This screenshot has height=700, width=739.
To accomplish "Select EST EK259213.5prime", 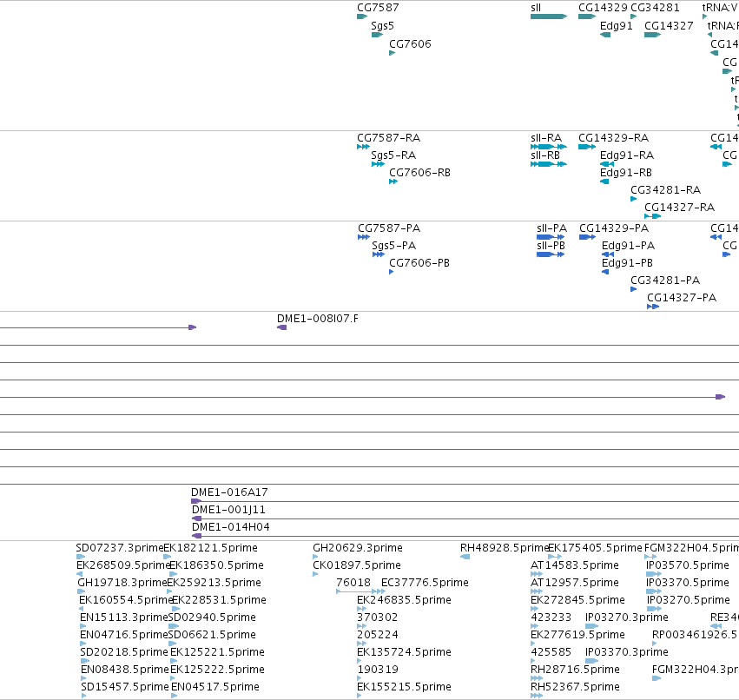I will pos(214,583).
